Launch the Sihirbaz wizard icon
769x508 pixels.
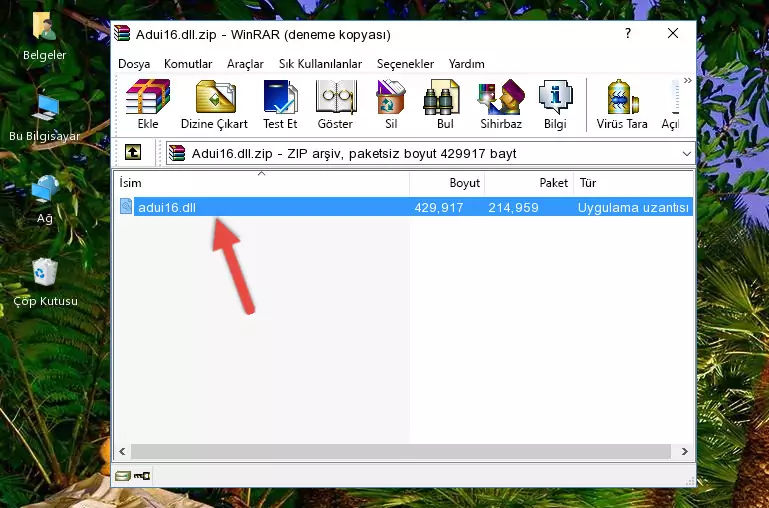tap(501, 104)
